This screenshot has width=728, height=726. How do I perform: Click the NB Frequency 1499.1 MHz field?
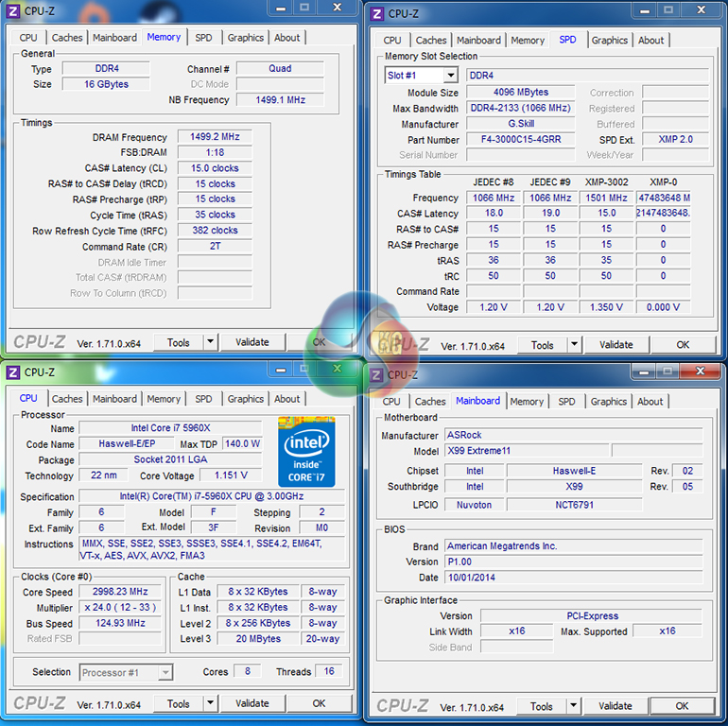pos(281,99)
